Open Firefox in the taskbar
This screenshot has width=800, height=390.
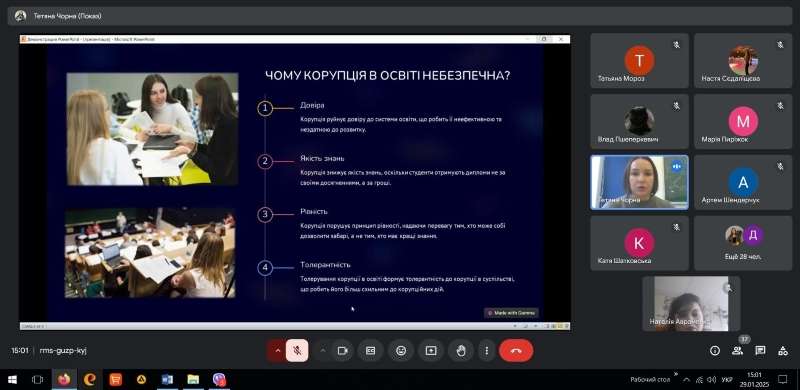tap(64, 379)
